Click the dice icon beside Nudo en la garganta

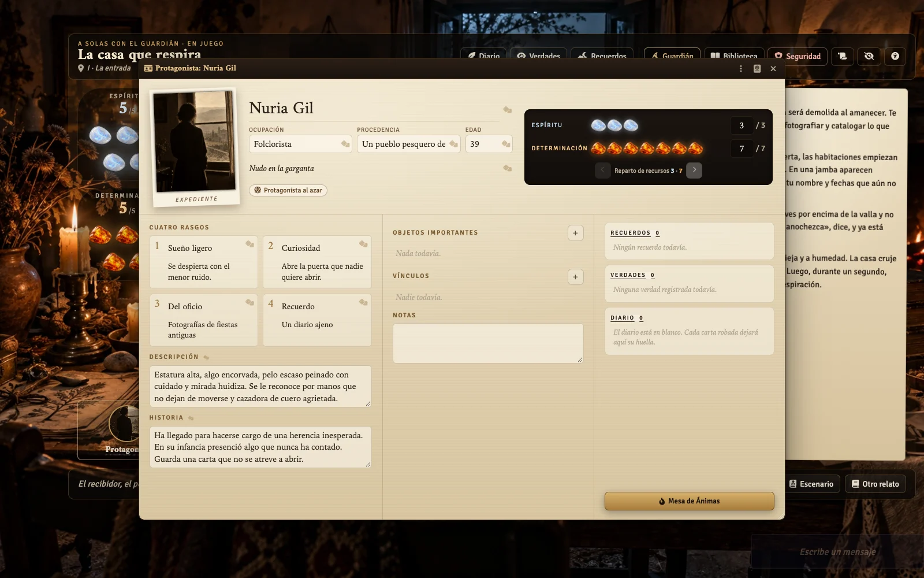[x=508, y=168]
